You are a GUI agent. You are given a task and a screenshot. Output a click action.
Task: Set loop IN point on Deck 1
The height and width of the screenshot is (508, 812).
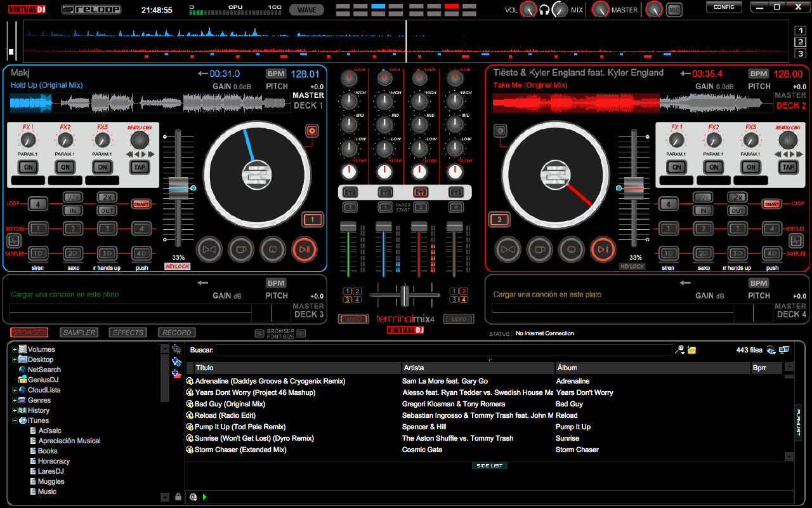(73, 211)
